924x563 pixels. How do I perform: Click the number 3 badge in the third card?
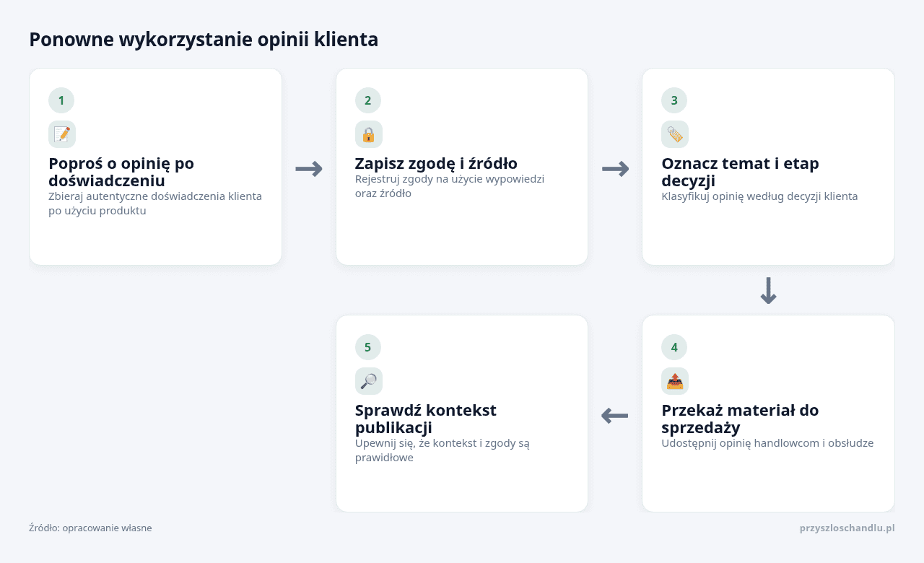(674, 100)
